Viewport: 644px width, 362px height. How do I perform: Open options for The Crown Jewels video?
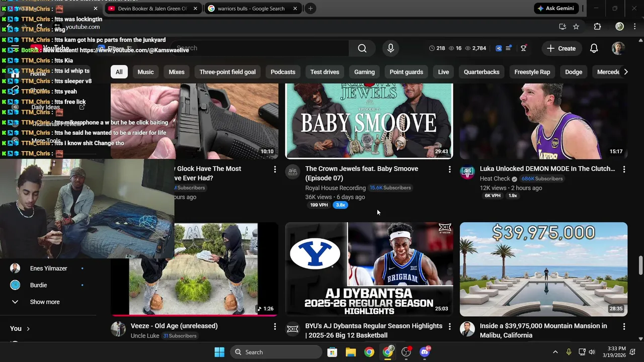tap(449, 169)
